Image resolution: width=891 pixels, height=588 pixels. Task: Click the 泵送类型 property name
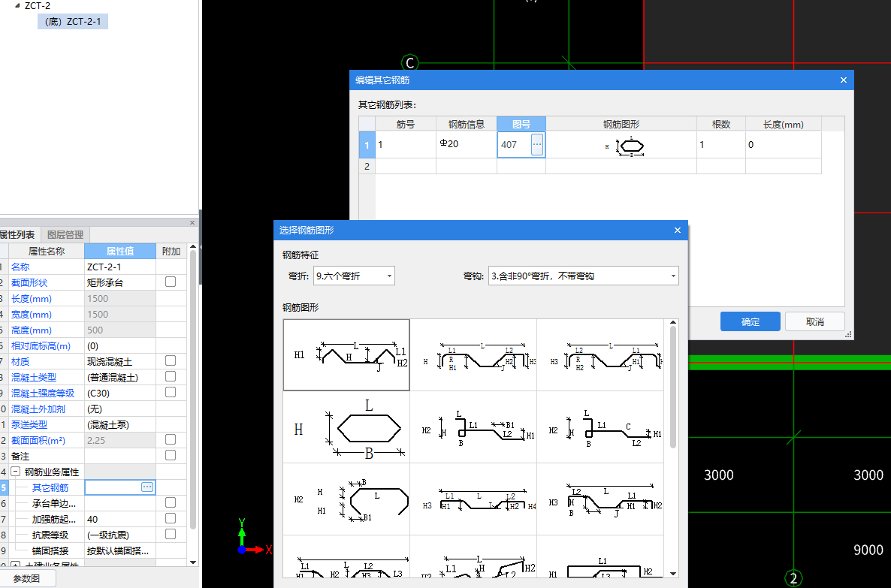coord(29,424)
